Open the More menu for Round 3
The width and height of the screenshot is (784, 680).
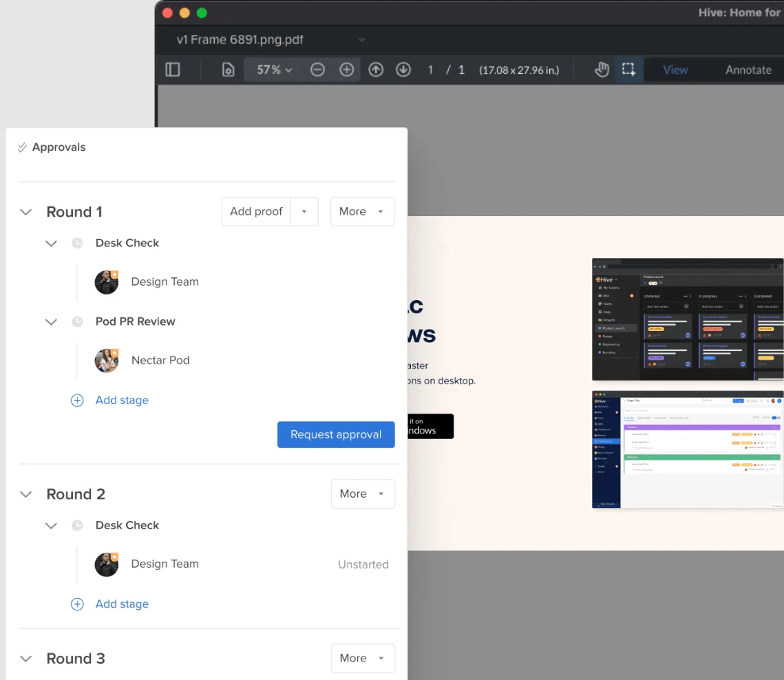[x=363, y=659]
